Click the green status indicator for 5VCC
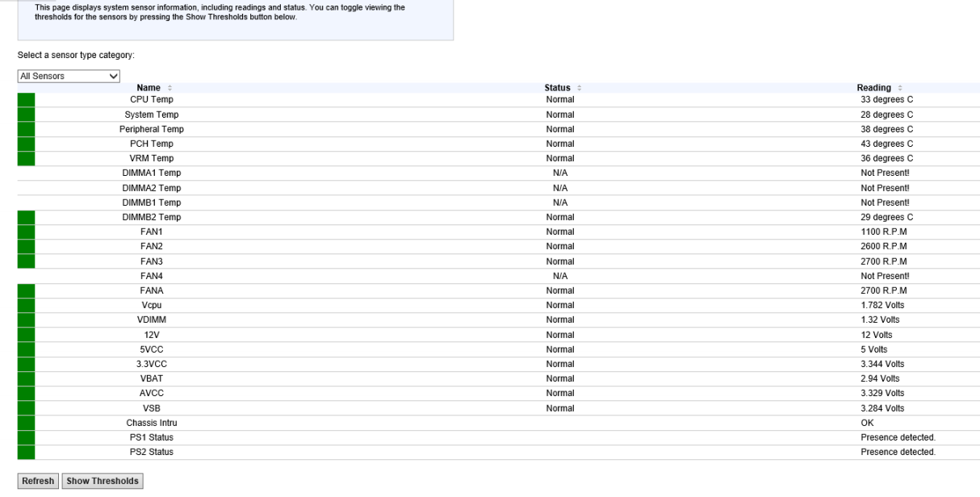This screenshot has height=497, width=980. 27,349
